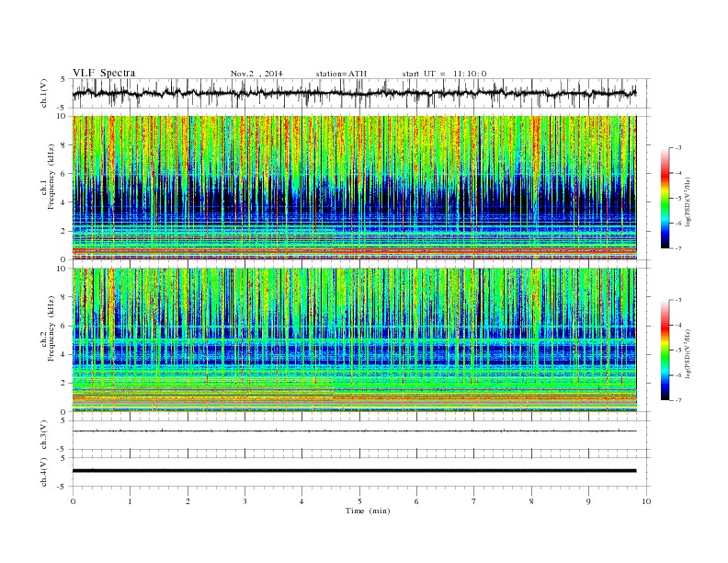Viewport: 728px width, 563px height.
Task: Click the "ch.1(V)" axis label
Action: (x=44, y=93)
